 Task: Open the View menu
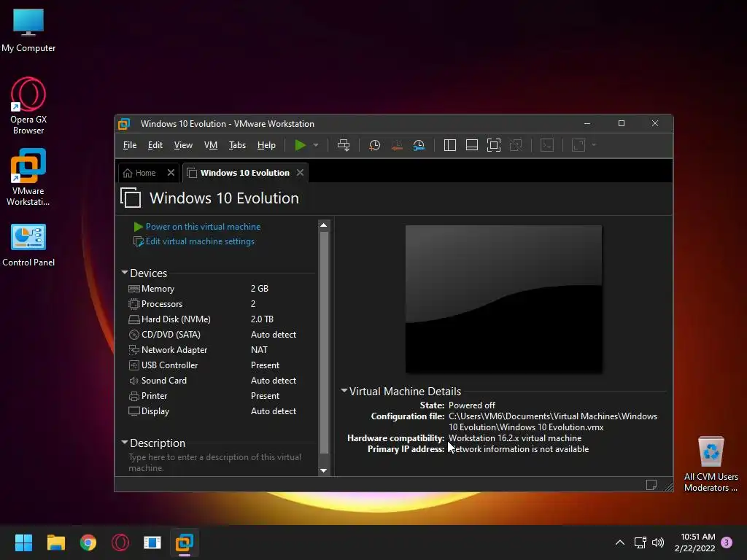click(183, 145)
